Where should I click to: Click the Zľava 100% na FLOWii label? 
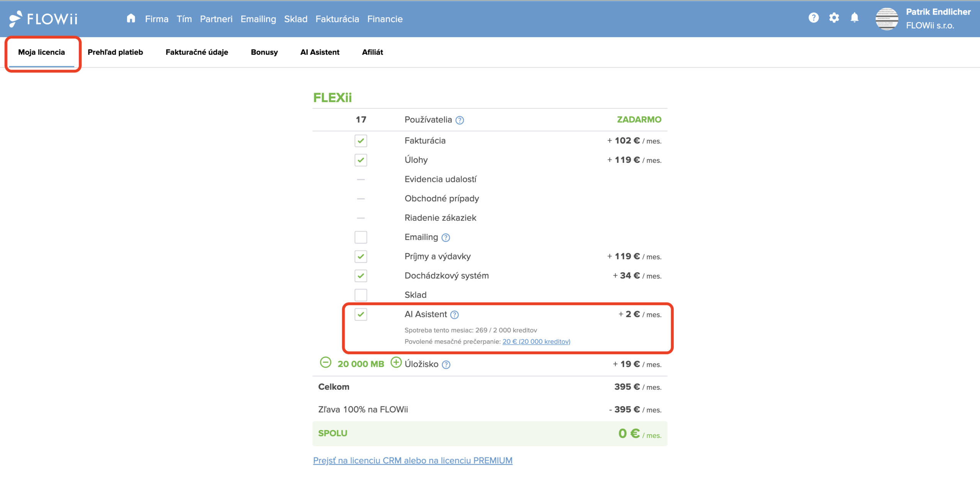tap(363, 410)
